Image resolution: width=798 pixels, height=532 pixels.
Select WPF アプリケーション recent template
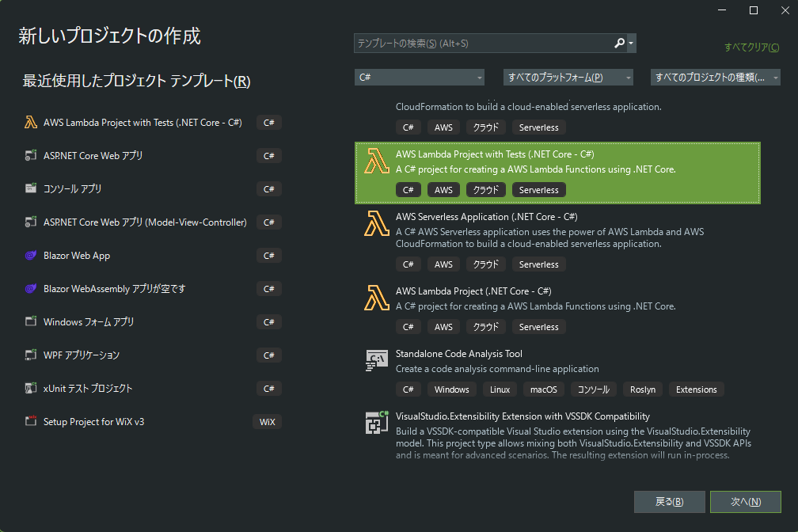153,355
